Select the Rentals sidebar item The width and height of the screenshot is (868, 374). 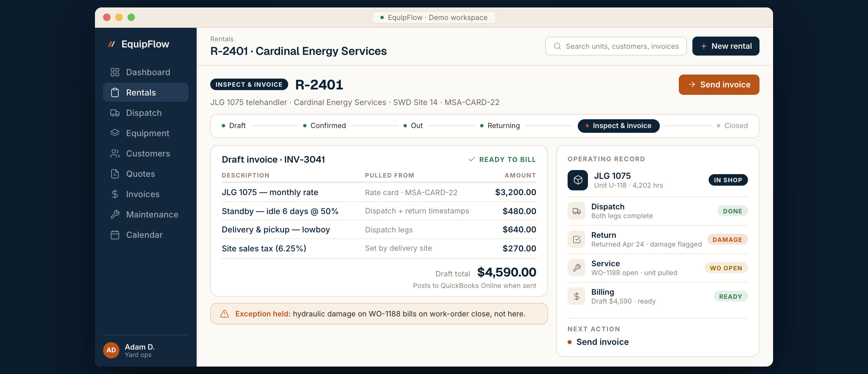(146, 92)
